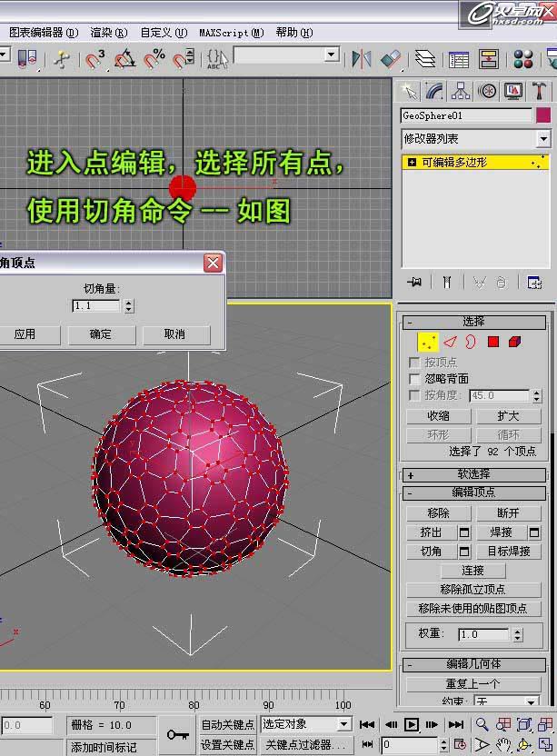The image size is (557, 756).
Task: Click the Play Animation button
Action: [412, 724]
